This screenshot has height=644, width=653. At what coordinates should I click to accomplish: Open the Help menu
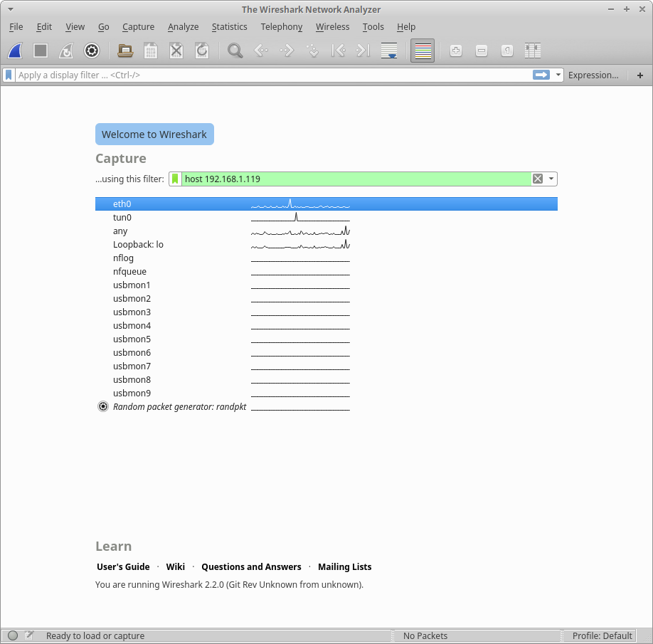tap(406, 26)
